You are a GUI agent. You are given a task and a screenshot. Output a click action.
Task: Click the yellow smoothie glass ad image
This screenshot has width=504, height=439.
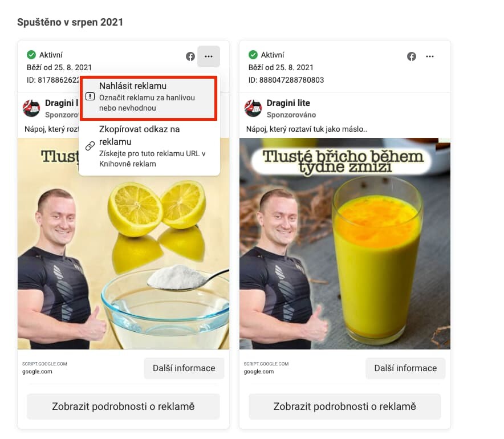tap(345, 243)
